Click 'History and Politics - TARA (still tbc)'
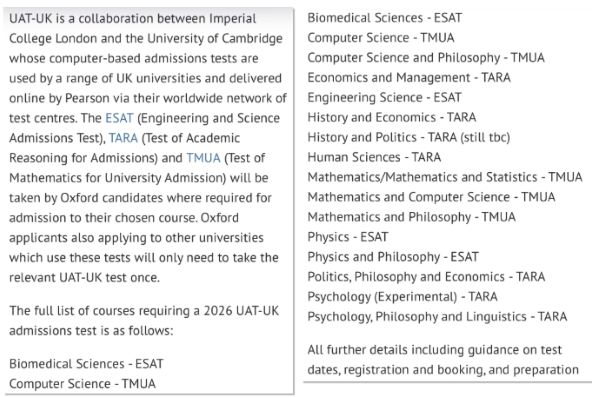The image size is (600, 398). click(x=409, y=137)
